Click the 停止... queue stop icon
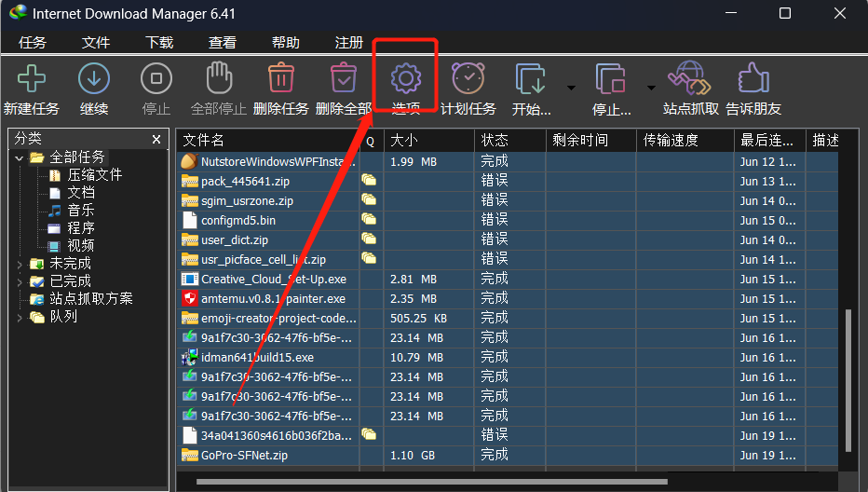The width and height of the screenshot is (868, 492). point(611,78)
